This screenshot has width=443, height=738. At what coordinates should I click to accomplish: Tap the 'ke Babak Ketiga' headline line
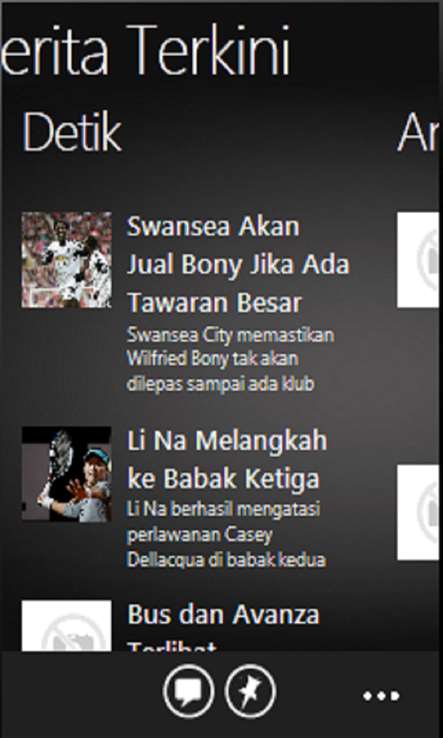[x=224, y=479]
